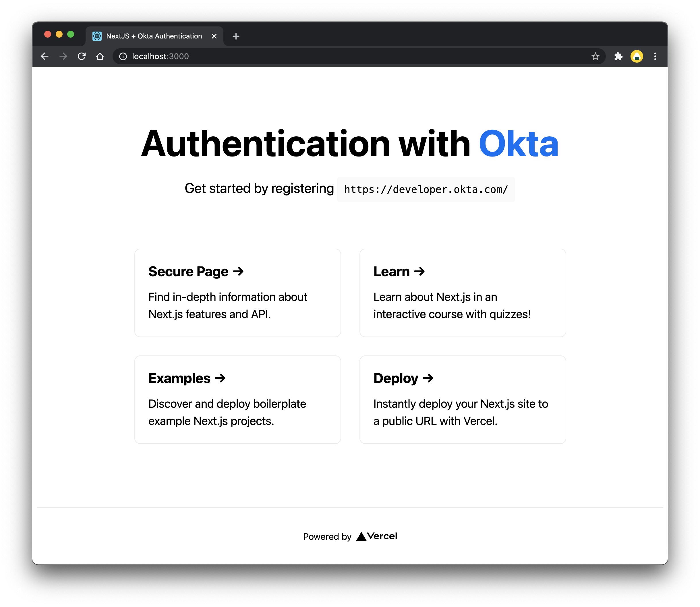Click the https://developer.okta.com/ link
The width and height of the screenshot is (700, 607).
tap(426, 189)
